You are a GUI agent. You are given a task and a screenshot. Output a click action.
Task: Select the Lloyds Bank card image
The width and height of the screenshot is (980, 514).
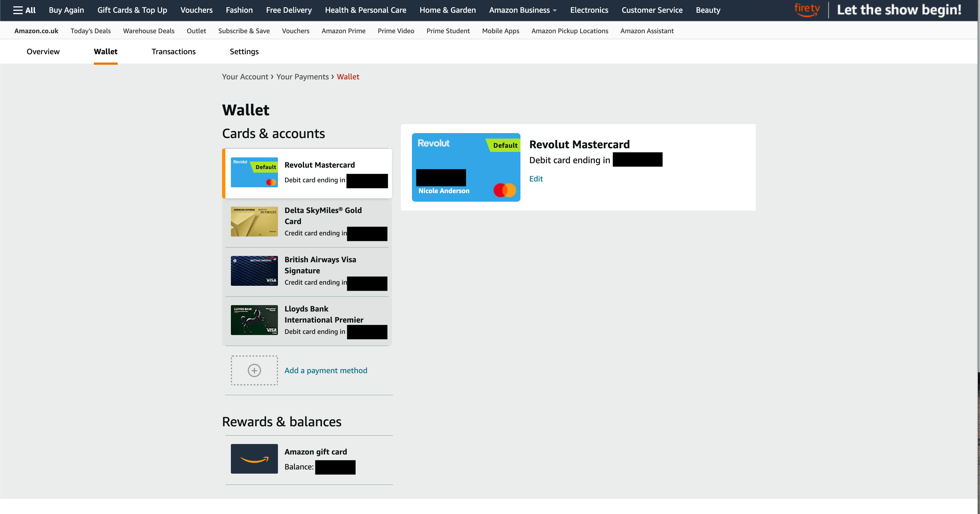tap(254, 320)
